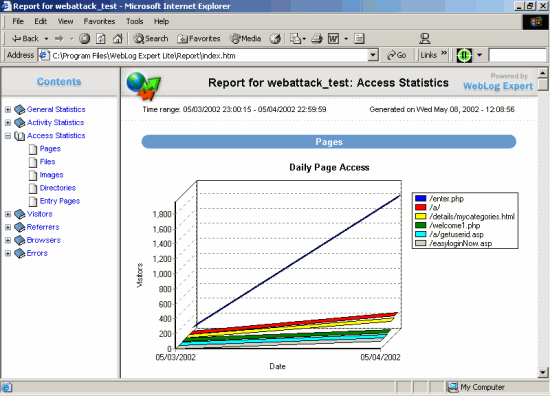Click the vertical scrollbar down arrow

coord(543,372)
